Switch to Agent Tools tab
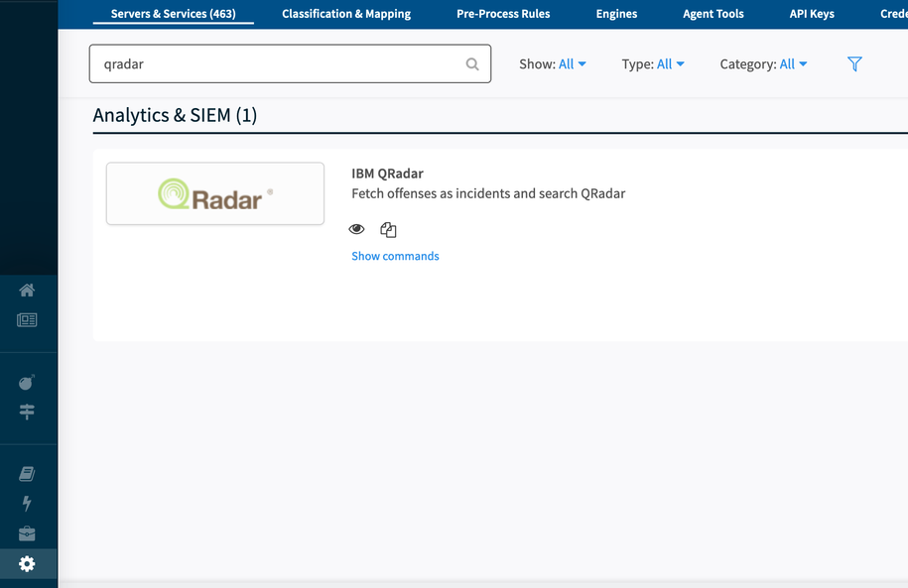This screenshot has width=908, height=588. (713, 14)
